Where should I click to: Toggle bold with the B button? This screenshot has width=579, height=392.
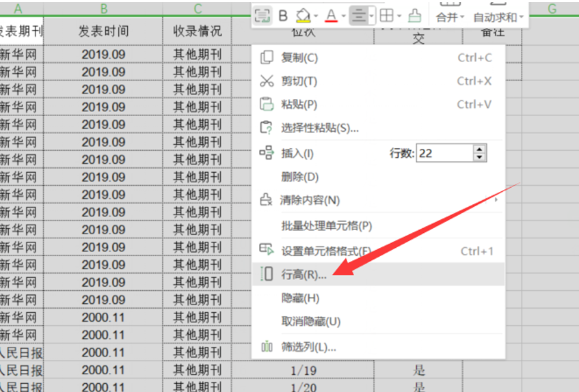pos(283,16)
